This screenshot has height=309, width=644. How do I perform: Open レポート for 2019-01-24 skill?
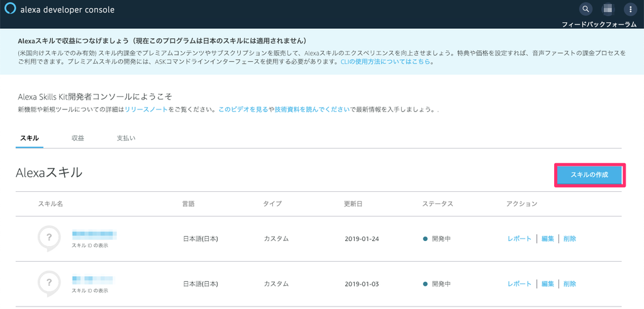click(519, 239)
